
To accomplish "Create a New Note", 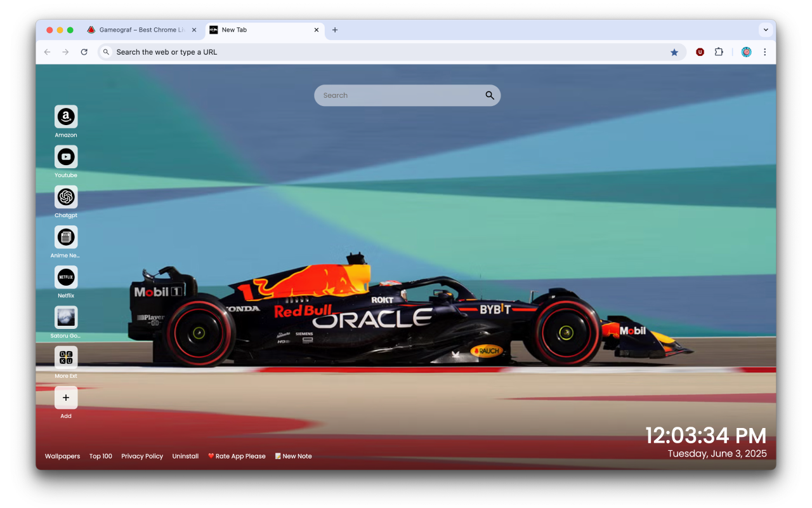I will (293, 456).
